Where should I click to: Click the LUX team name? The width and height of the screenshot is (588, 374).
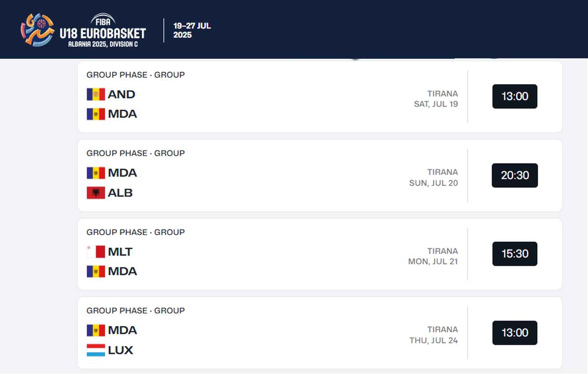pyautogui.click(x=120, y=350)
